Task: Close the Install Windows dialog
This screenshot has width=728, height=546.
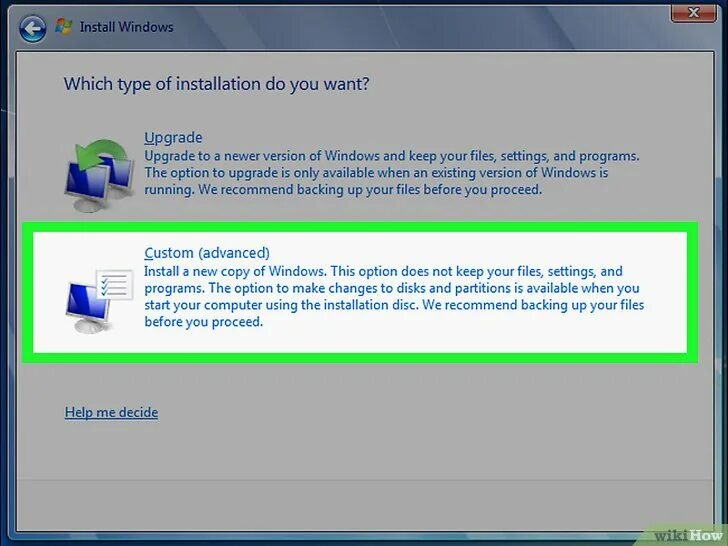Action: click(693, 13)
